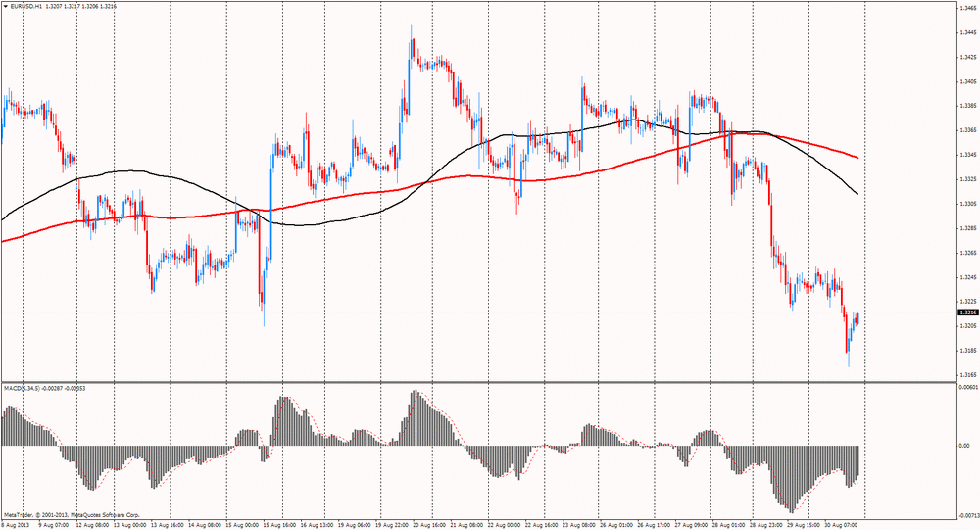This screenshot has height=530, width=980.
Task: Click the 19 Aug 06:00 time label
Action: [357, 525]
